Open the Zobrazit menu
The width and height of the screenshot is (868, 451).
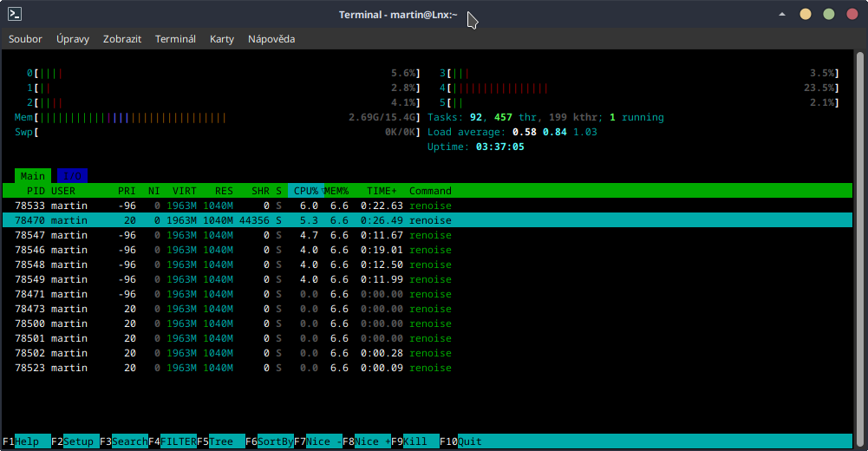[122, 39]
